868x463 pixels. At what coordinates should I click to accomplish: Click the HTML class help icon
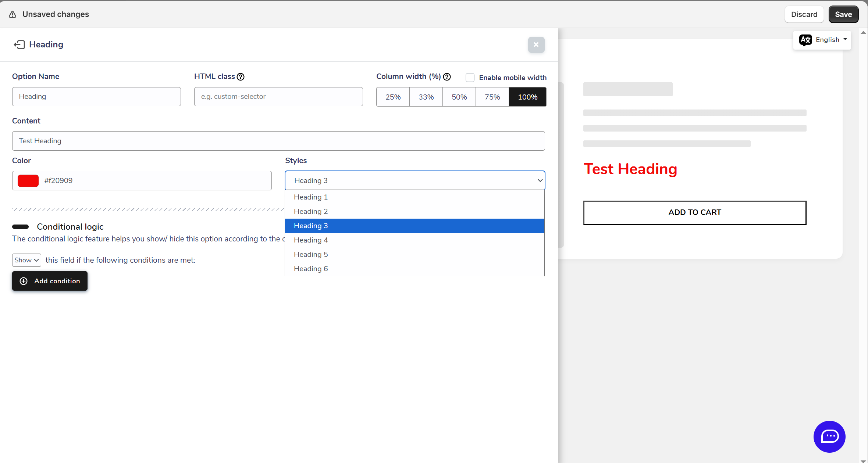point(241,77)
